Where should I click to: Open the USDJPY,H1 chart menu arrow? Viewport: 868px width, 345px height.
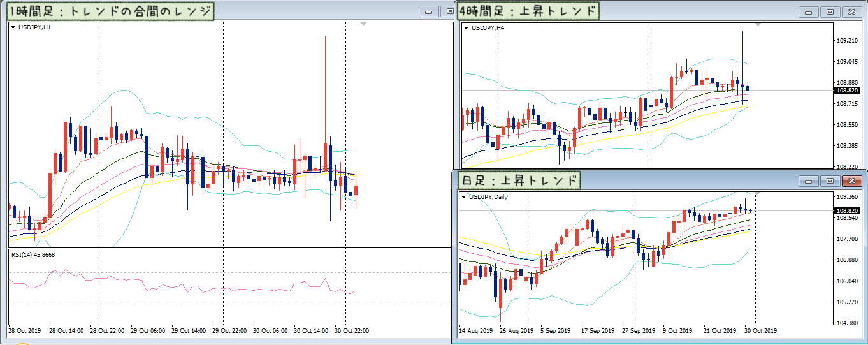point(13,27)
